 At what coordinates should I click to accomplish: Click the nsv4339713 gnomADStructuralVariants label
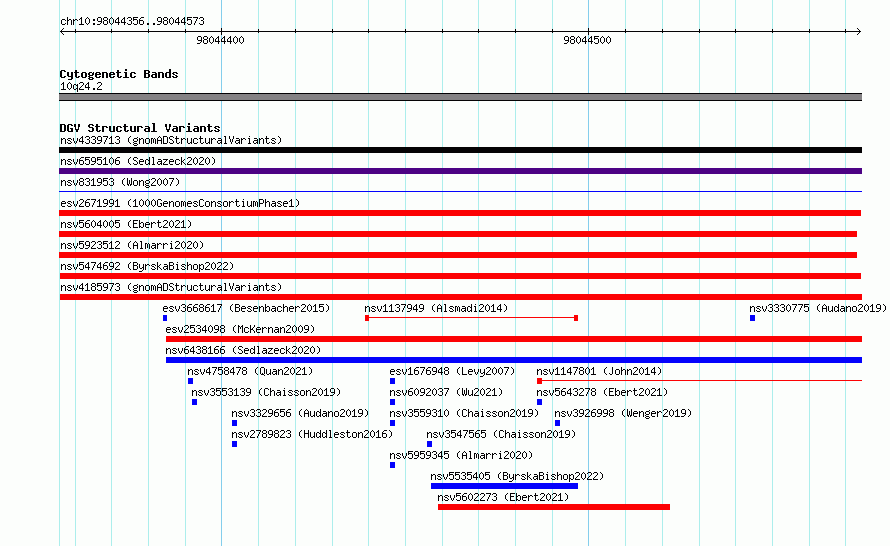pyautogui.click(x=171, y=140)
